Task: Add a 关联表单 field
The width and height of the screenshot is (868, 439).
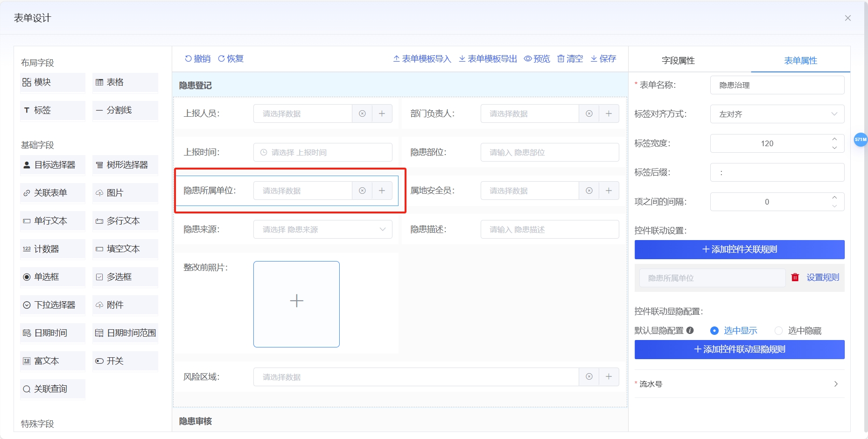Action: pyautogui.click(x=53, y=193)
